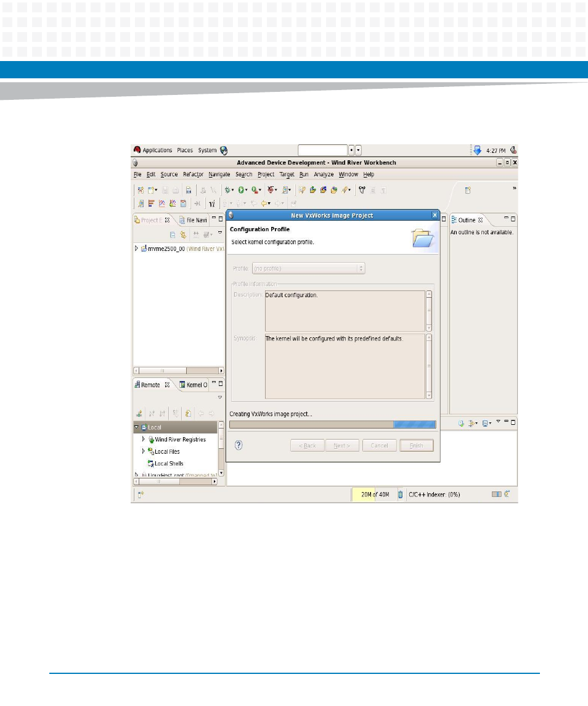Open the Debug dropdown arrow
588x706 pixels.
[x=233, y=191]
